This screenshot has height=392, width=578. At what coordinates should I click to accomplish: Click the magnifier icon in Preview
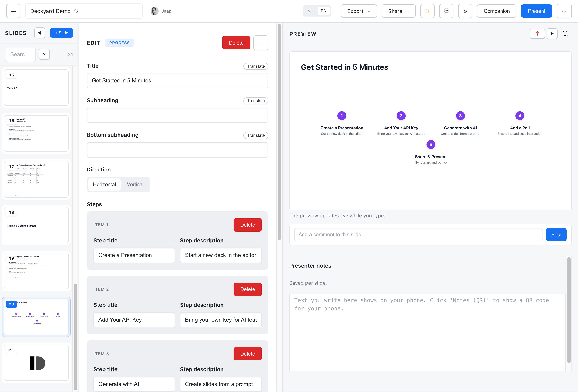click(x=565, y=34)
